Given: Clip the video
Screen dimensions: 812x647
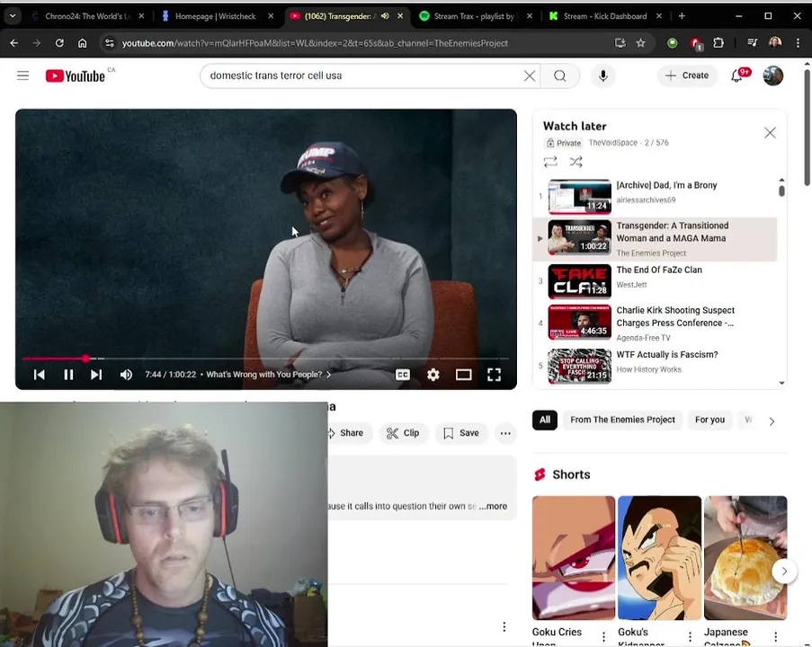Looking at the screenshot, I should click(404, 433).
